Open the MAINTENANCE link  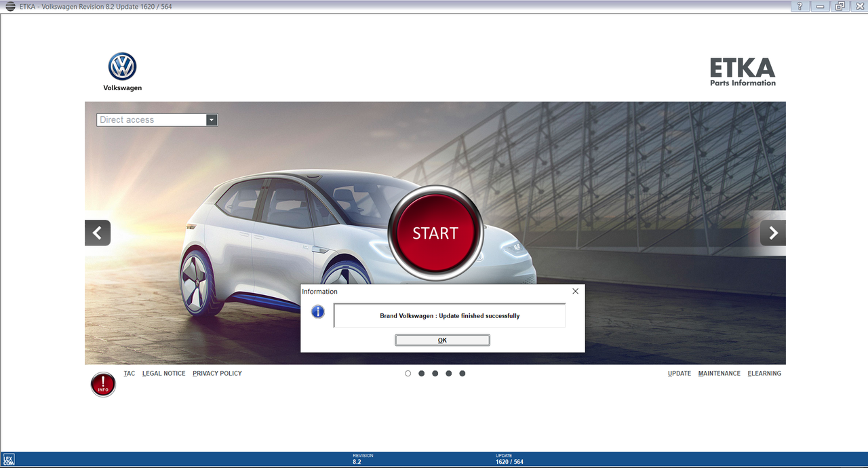pyautogui.click(x=719, y=374)
